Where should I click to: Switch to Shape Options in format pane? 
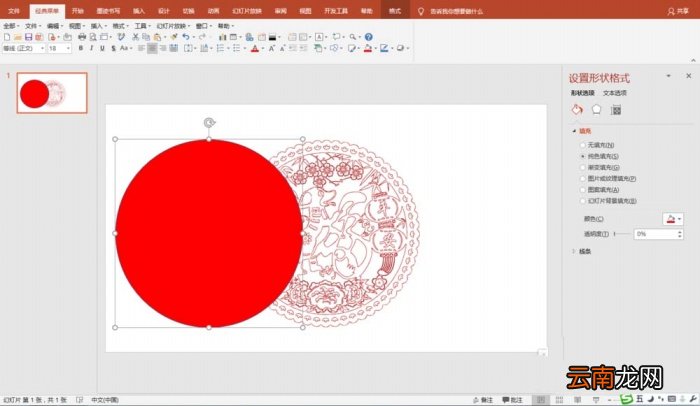coord(582,93)
